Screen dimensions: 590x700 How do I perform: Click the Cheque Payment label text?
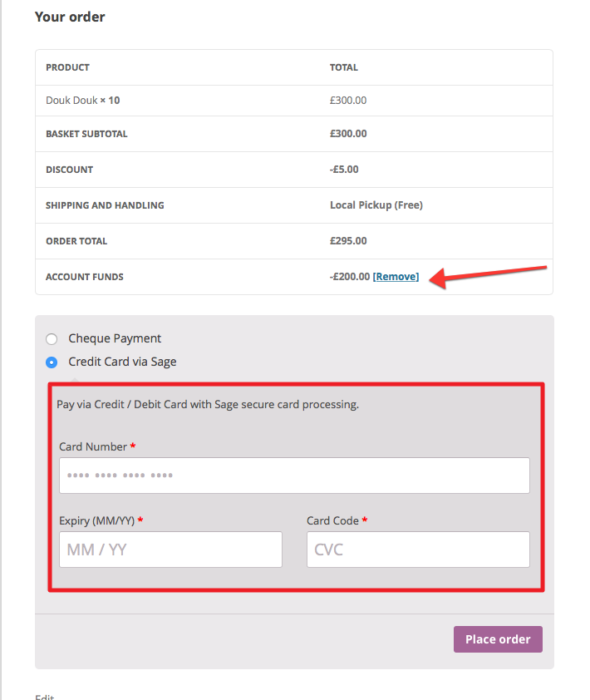(115, 339)
